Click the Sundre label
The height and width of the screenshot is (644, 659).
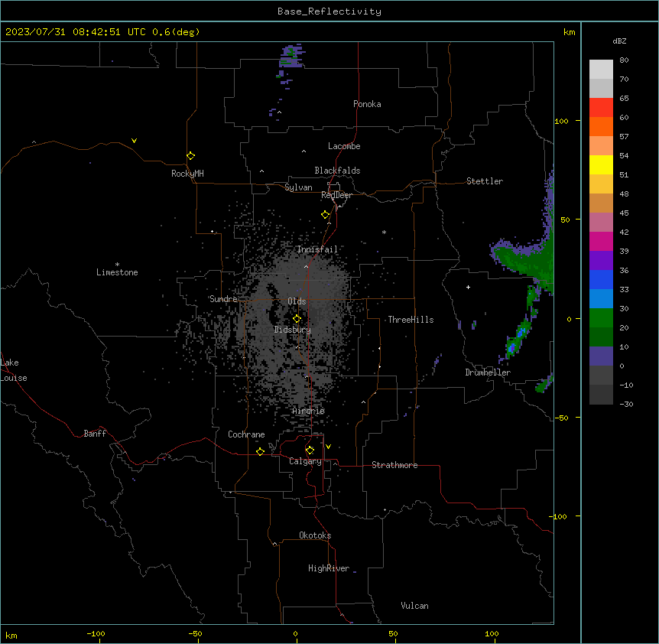click(223, 299)
